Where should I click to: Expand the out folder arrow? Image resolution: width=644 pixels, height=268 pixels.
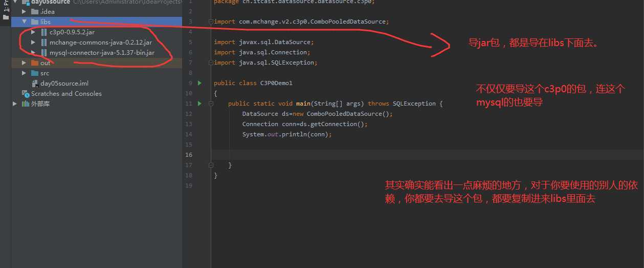click(24, 63)
